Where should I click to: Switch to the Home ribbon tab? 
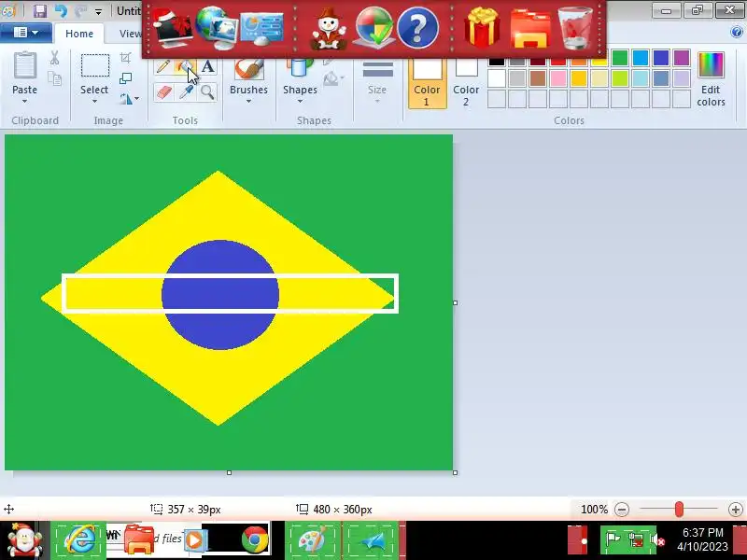point(79,34)
